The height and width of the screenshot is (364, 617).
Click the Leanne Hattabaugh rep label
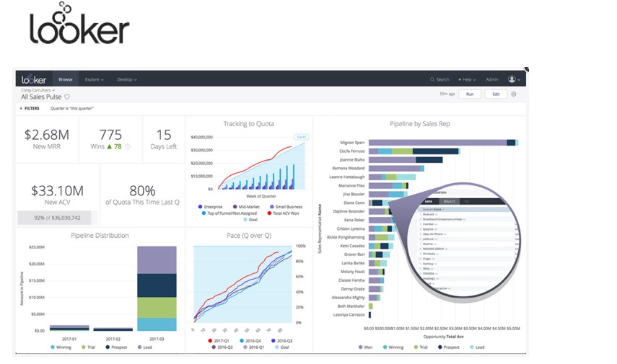346,177
